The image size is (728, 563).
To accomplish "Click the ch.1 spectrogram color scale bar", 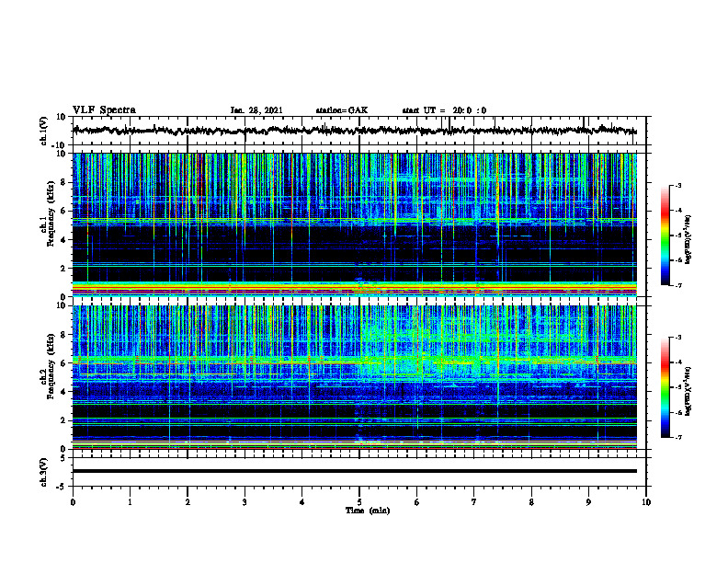I will pos(665,236).
